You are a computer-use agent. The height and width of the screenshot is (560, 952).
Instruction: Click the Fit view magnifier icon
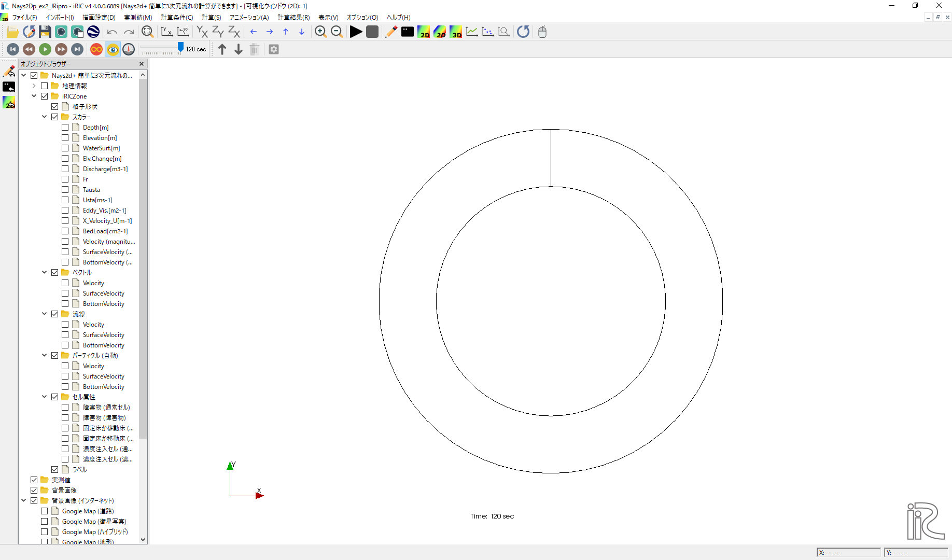pyautogui.click(x=148, y=32)
